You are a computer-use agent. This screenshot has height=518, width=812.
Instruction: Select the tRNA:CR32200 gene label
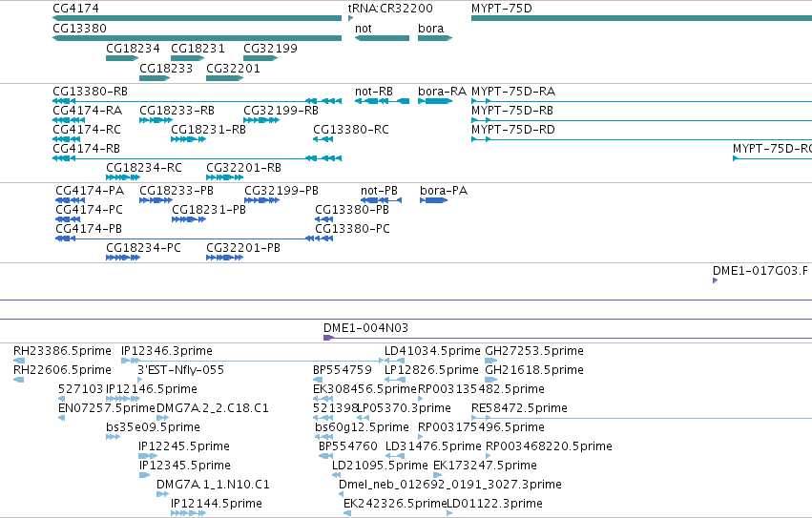(x=390, y=9)
